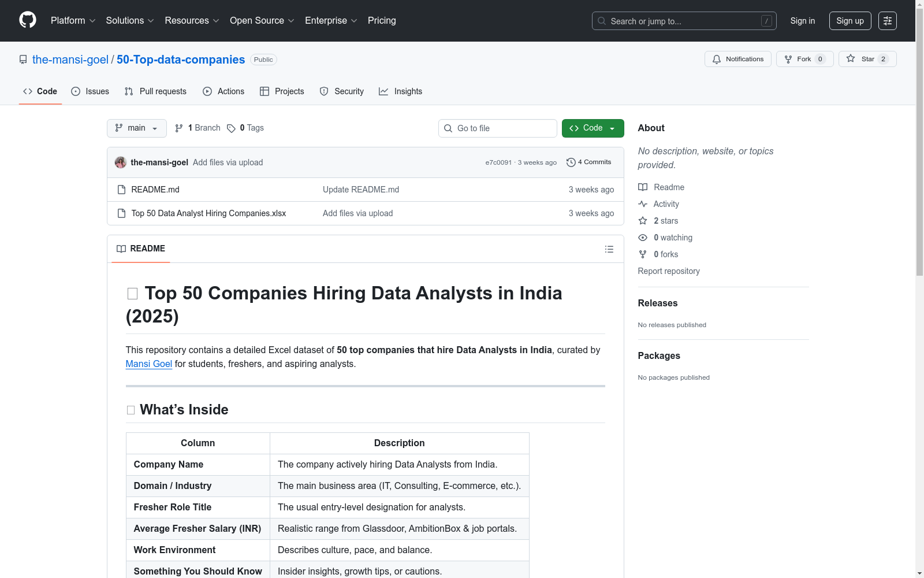Click the Readme book icon in About
Image resolution: width=924 pixels, height=578 pixels.
pyautogui.click(x=643, y=187)
